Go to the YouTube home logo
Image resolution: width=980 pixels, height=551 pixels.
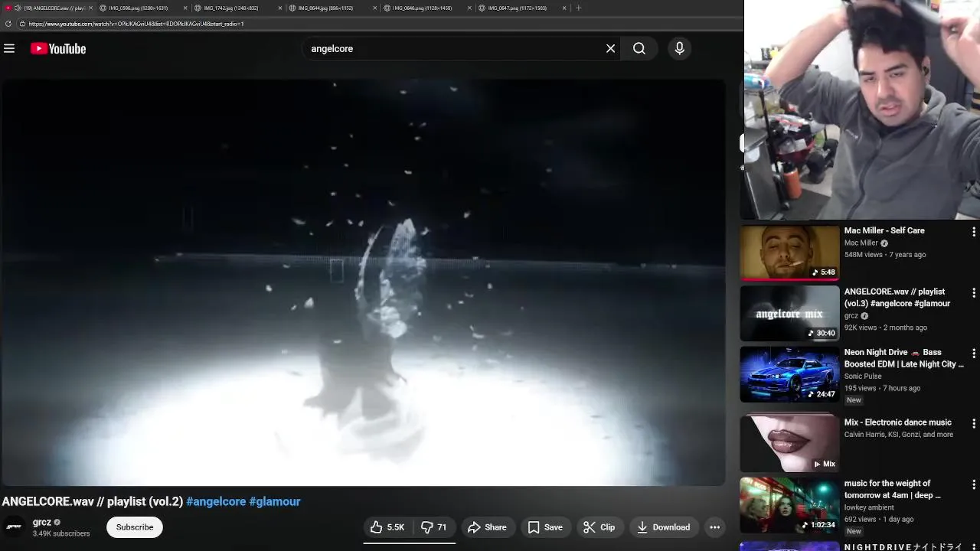click(x=58, y=48)
